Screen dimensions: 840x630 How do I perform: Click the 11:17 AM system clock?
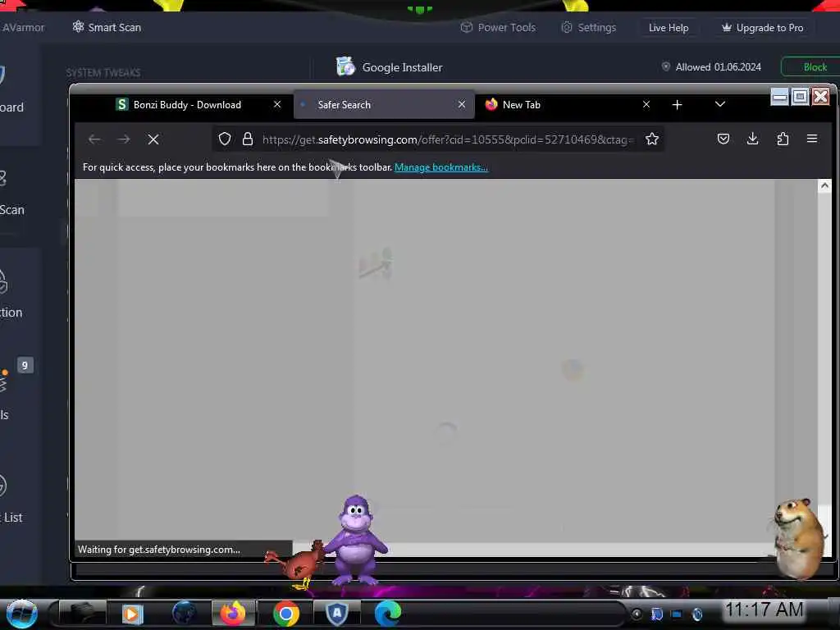pyautogui.click(x=765, y=609)
